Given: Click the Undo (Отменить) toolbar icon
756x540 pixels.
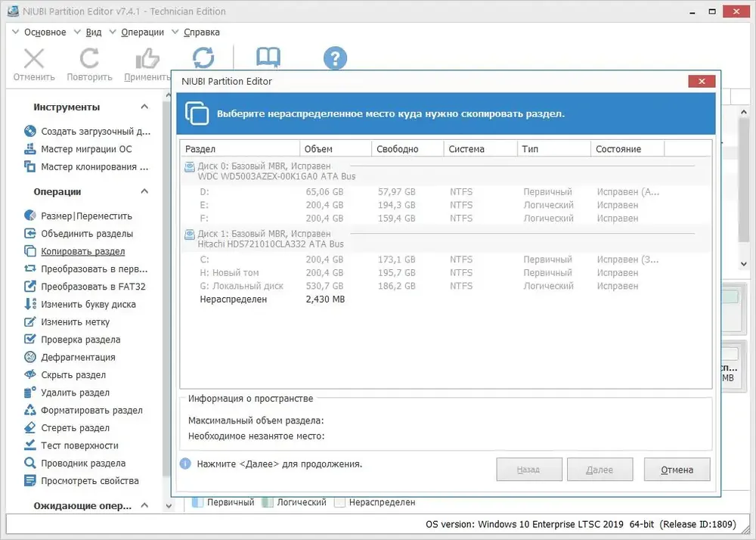Looking at the screenshot, I should click(34, 59).
